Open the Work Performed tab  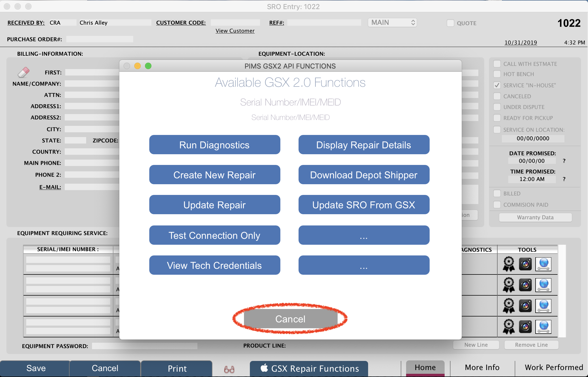tap(554, 368)
